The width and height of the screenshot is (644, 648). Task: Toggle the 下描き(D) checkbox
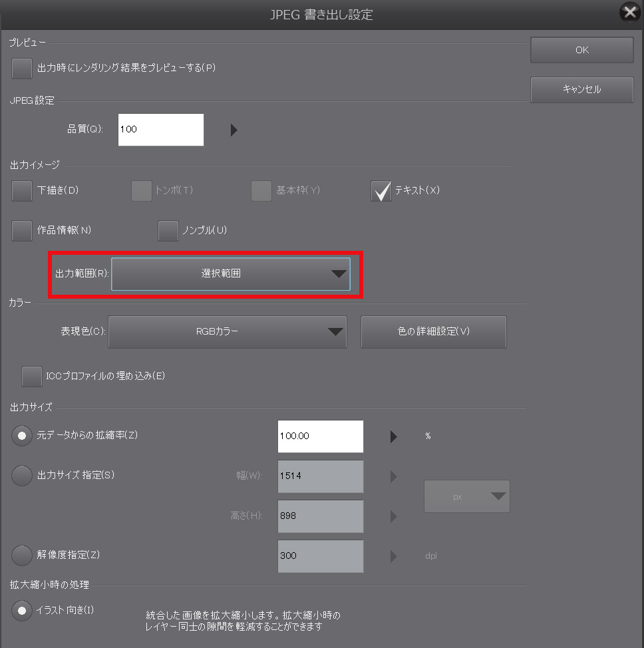(x=22, y=190)
